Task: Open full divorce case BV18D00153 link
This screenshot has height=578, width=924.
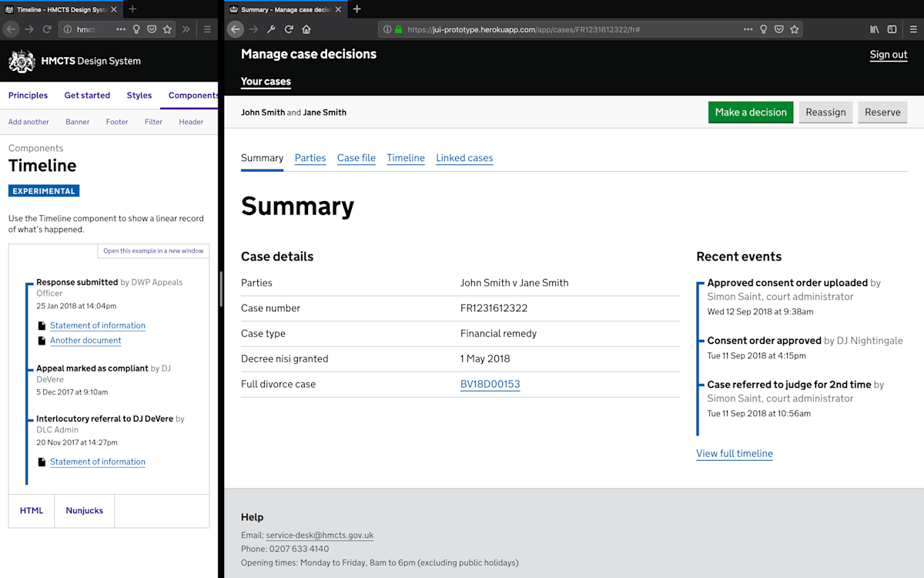Action: point(490,384)
